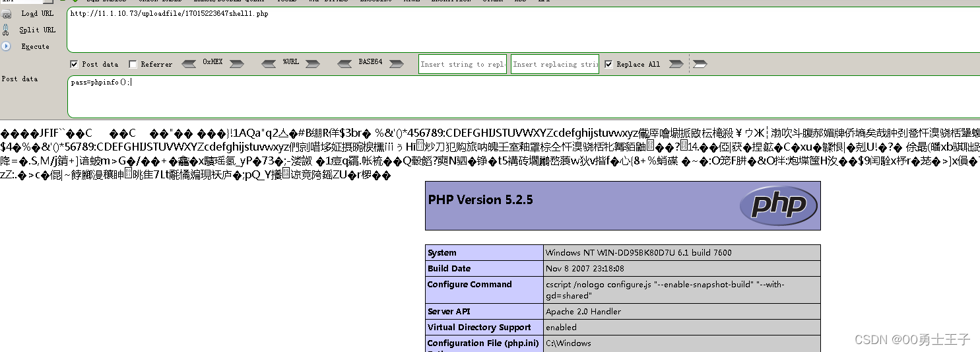Click the Split URL scissors icon
Screen dimensions: 980x352
point(6,30)
